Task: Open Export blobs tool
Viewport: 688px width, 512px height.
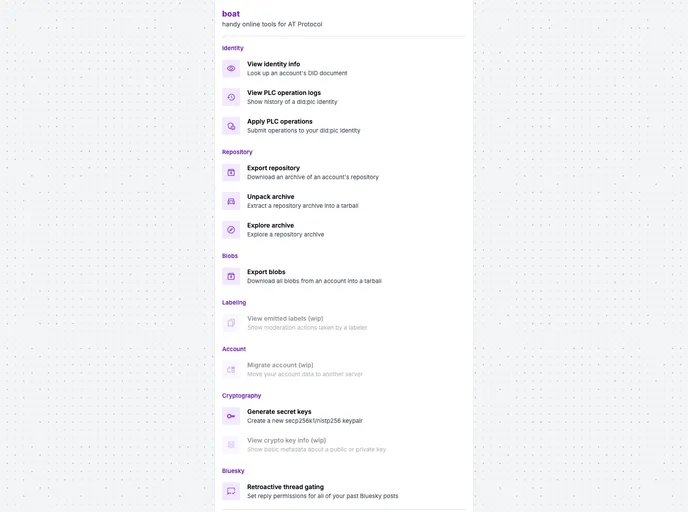Action: pos(344,276)
